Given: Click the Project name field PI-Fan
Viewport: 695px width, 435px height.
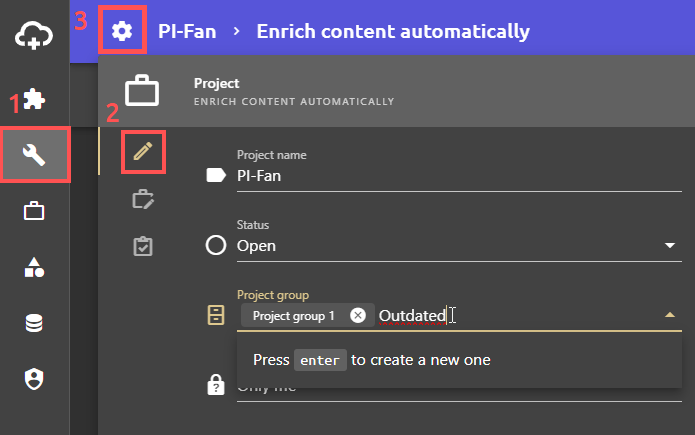Looking at the screenshot, I should tap(459, 176).
